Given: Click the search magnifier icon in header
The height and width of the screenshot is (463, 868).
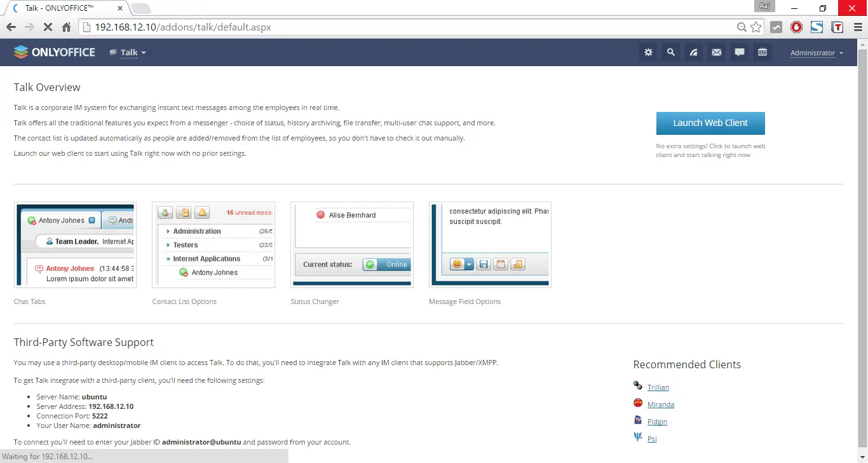Looking at the screenshot, I should [x=671, y=52].
